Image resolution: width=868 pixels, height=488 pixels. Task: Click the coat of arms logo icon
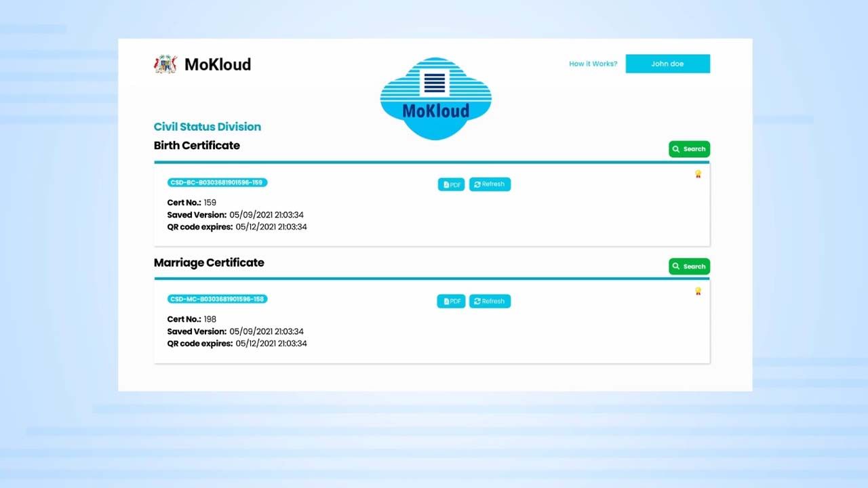(165, 64)
